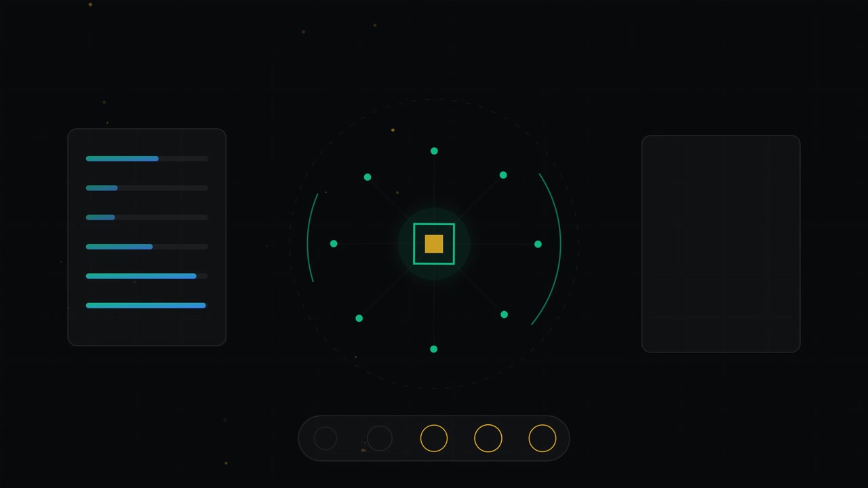868x488 pixels.
Task: Select the upper-right green node
Action: pos(503,175)
